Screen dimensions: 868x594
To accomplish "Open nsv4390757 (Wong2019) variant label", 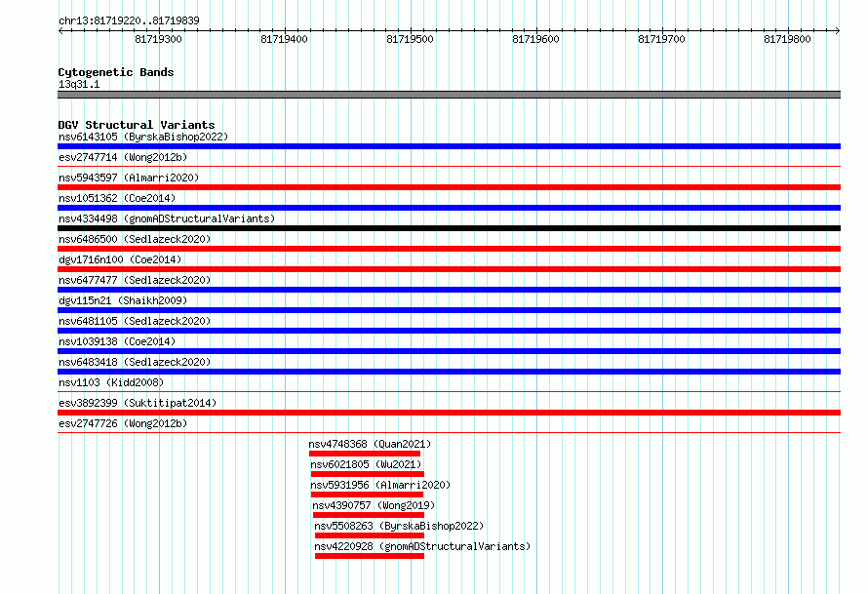I will pos(374,505).
